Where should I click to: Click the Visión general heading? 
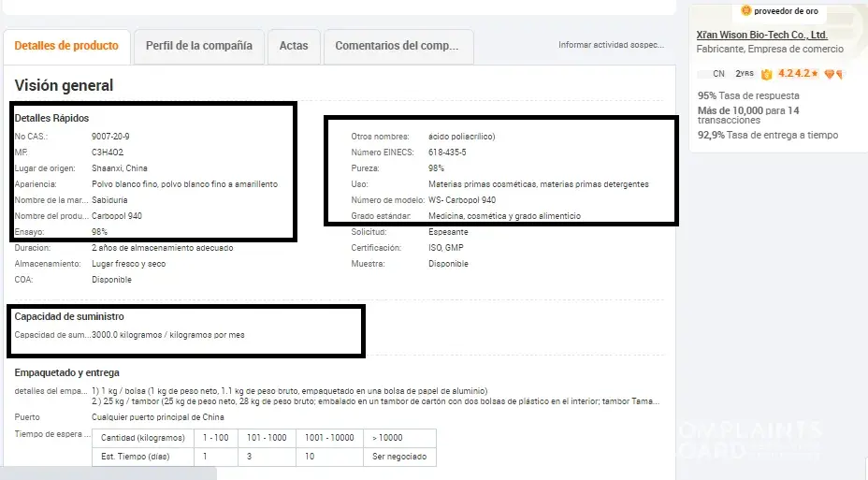pos(64,85)
